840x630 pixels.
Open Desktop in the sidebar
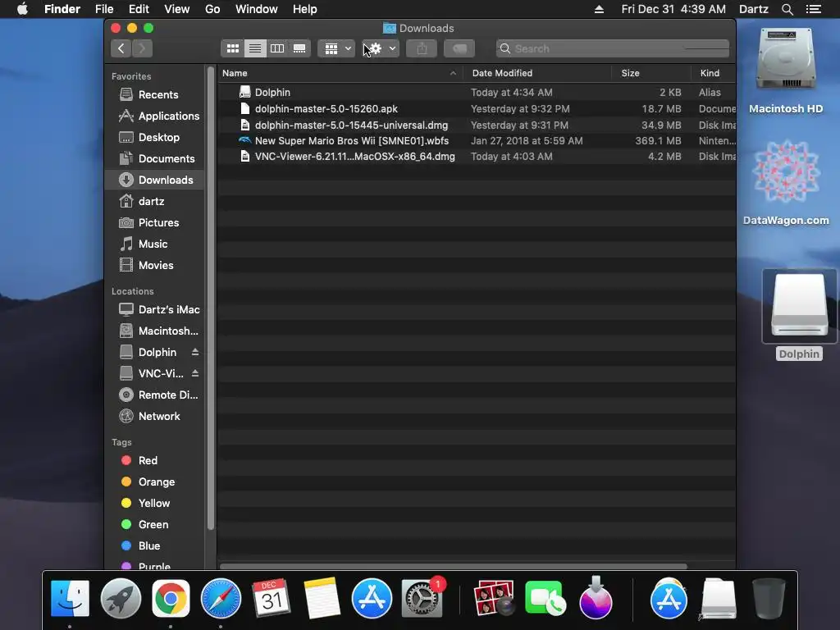pyautogui.click(x=154, y=138)
